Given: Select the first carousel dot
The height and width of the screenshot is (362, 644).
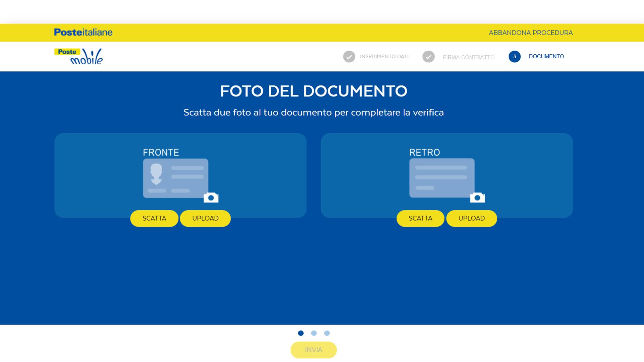Looking at the screenshot, I should click(301, 333).
